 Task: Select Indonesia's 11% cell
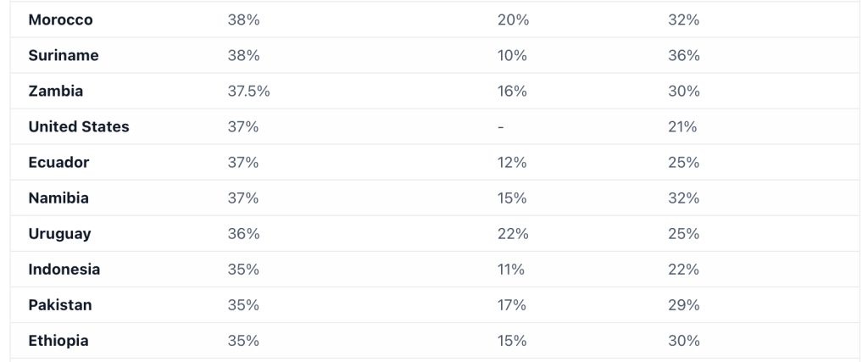pyautogui.click(x=511, y=269)
